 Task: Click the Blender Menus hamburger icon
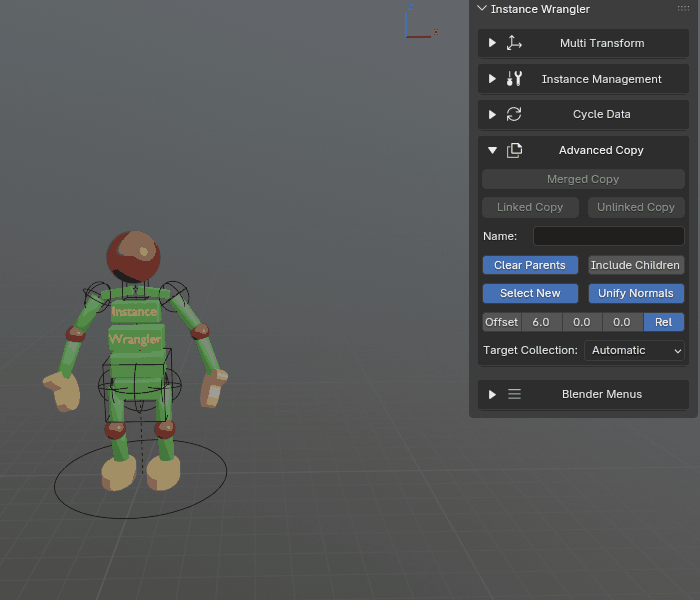pyautogui.click(x=514, y=394)
